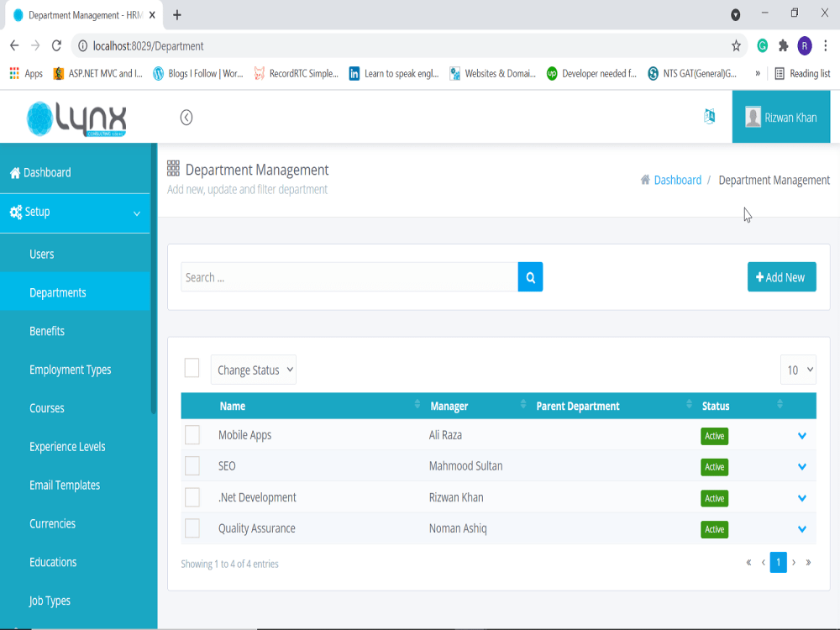View site information icon in address bar

coord(82,46)
